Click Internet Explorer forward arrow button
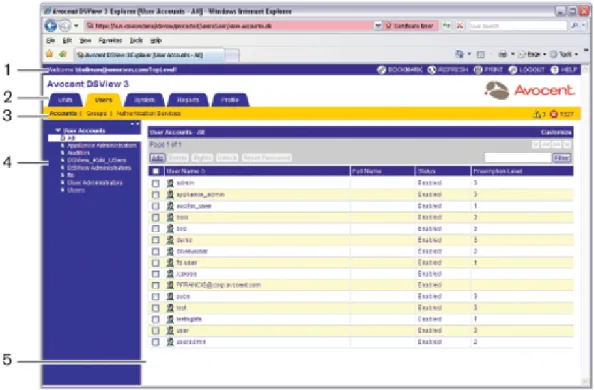Viewport: 594px width, 390px height. [x=65, y=25]
